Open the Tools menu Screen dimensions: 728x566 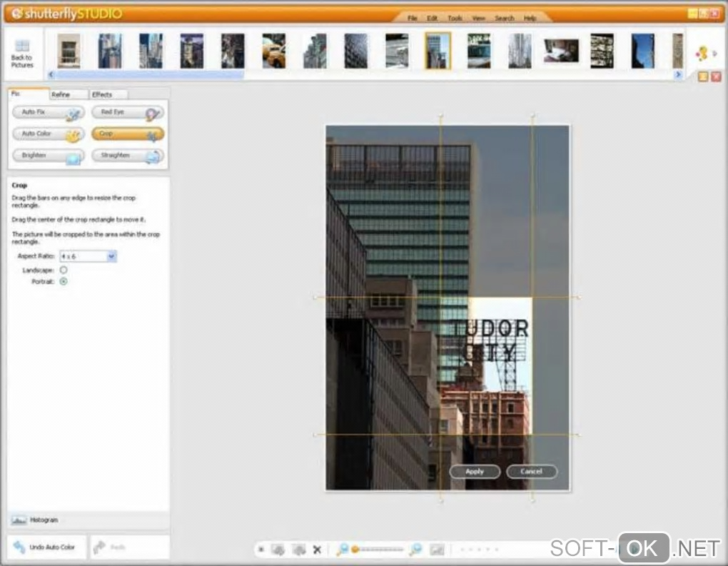(x=455, y=18)
